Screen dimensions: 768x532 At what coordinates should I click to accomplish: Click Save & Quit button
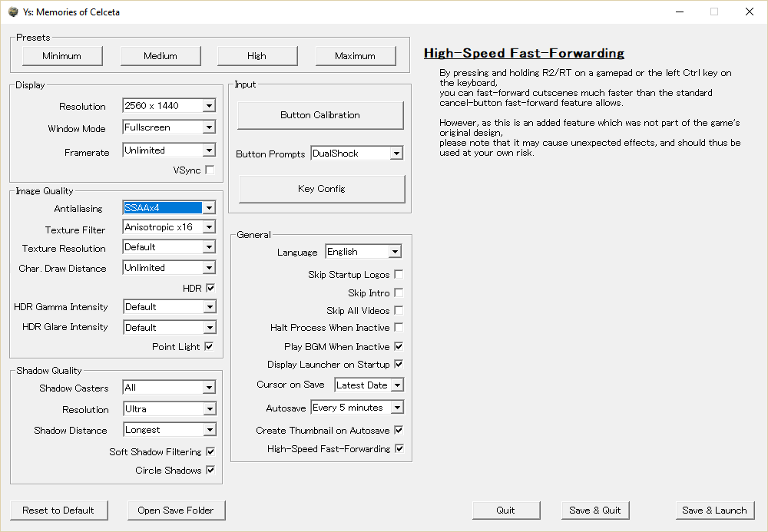(x=595, y=511)
